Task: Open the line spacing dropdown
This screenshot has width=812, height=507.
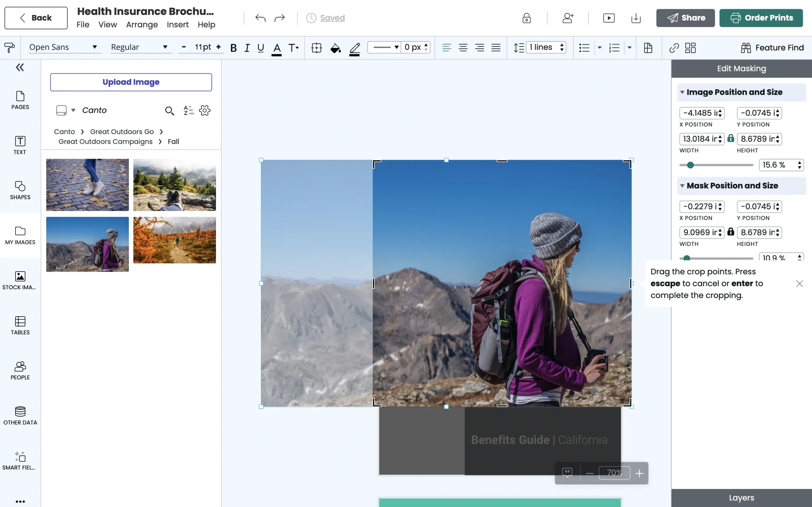Action: coord(562,47)
